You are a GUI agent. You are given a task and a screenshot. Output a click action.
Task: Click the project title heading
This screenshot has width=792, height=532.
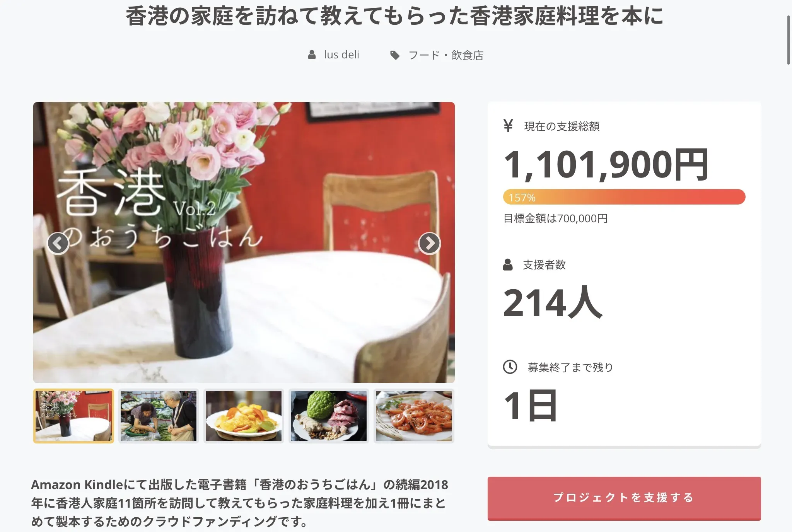pos(394,16)
